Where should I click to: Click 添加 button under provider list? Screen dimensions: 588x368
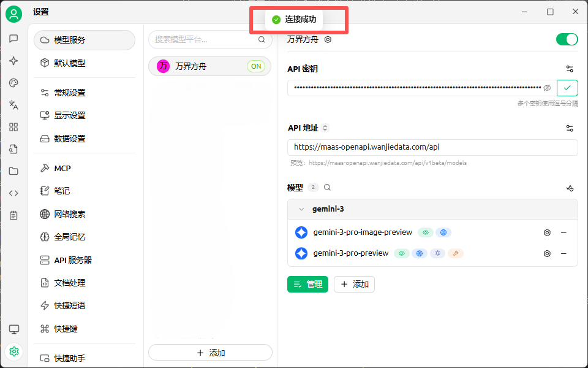pos(210,353)
